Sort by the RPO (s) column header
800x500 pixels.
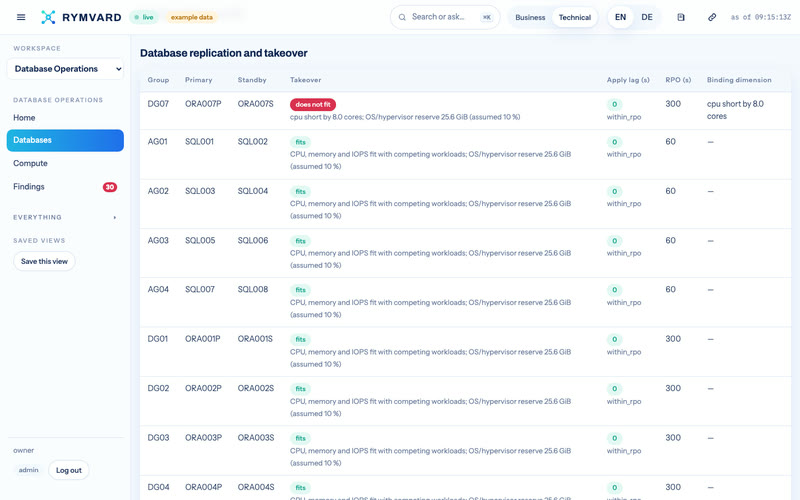click(678, 80)
